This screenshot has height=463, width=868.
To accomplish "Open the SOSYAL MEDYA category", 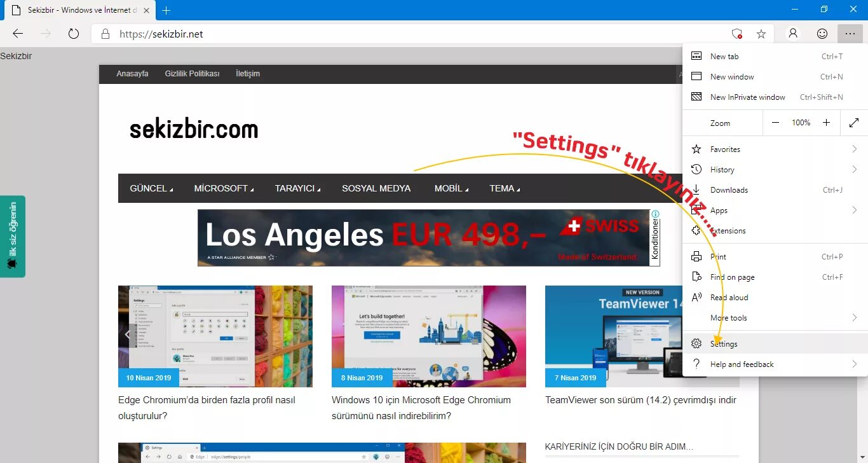I will tap(376, 188).
